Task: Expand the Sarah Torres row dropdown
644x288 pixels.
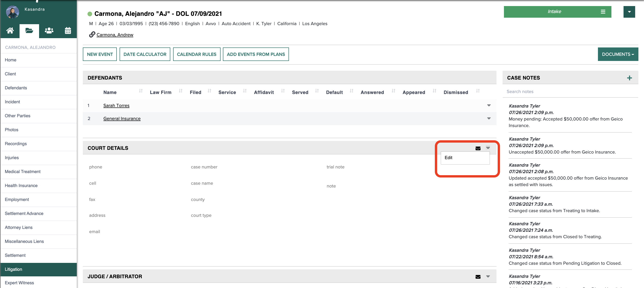Action: pos(489,106)
